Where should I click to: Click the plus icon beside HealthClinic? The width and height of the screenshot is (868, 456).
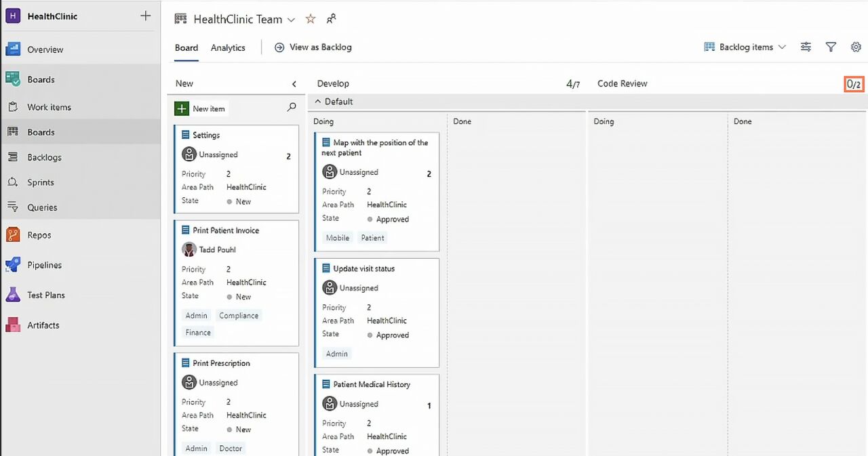pyautogui.click(x=145, y=16)
